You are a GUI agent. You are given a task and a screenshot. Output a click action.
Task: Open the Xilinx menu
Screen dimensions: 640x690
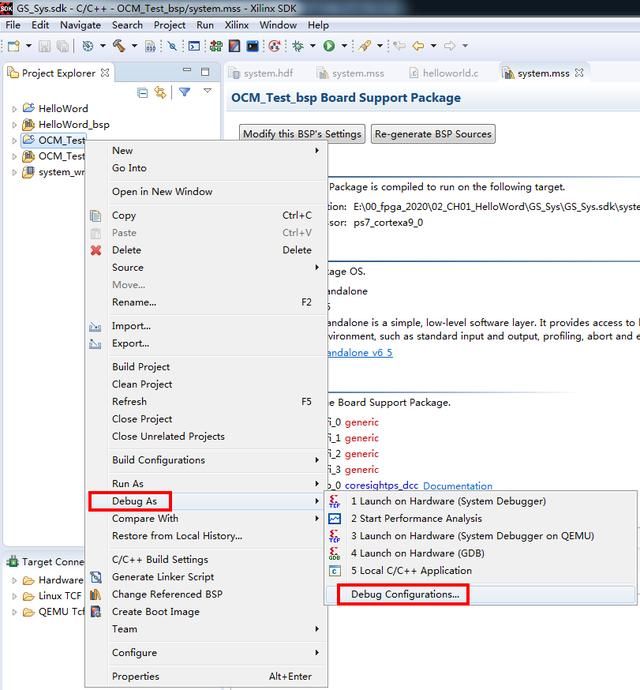pyautogui.click(x=236, y=25)
